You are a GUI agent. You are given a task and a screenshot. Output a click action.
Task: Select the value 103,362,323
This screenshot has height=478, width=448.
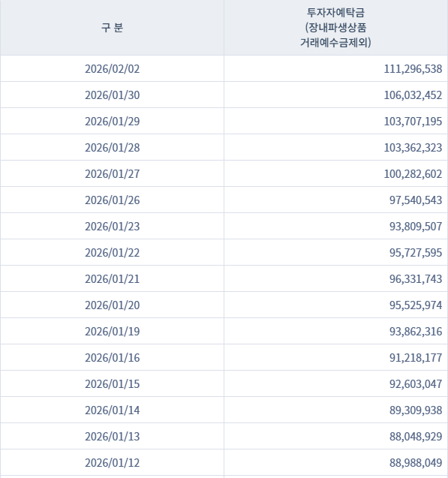(413, 148)
